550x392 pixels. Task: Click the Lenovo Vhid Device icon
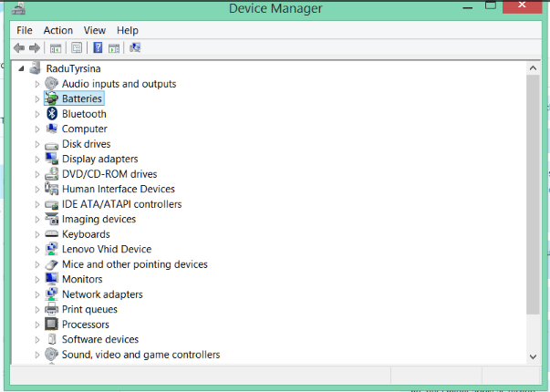pos(52,249)
